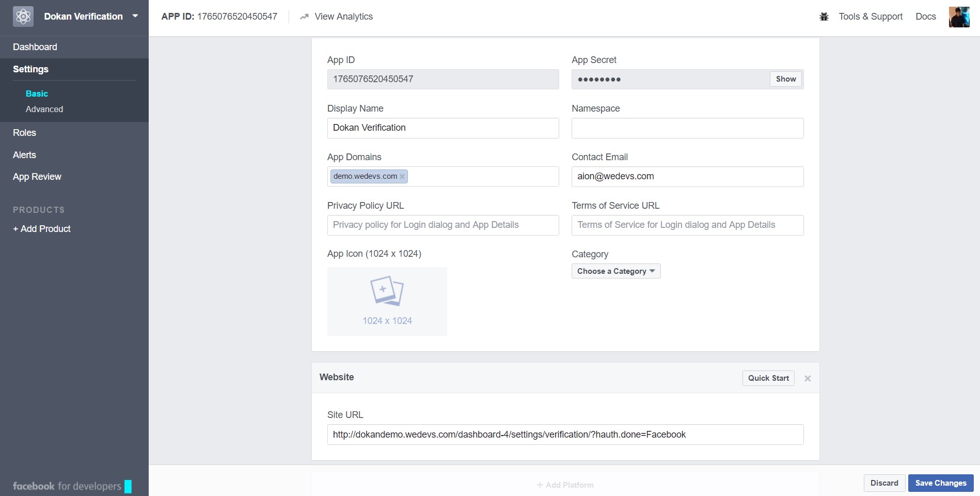The height and width of the screenshot is (496, 980).
Task: Open Choose a Category dropdown
Action: (x=616, y=271)
